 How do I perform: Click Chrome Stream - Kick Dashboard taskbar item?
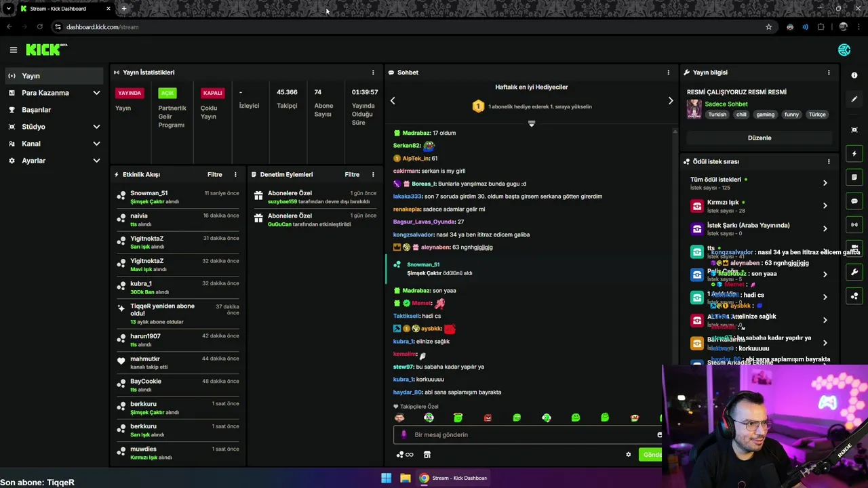453,478
